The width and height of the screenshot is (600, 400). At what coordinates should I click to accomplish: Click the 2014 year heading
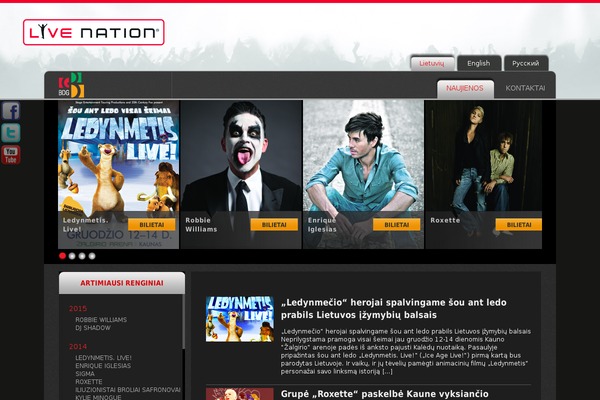[78, 347]
